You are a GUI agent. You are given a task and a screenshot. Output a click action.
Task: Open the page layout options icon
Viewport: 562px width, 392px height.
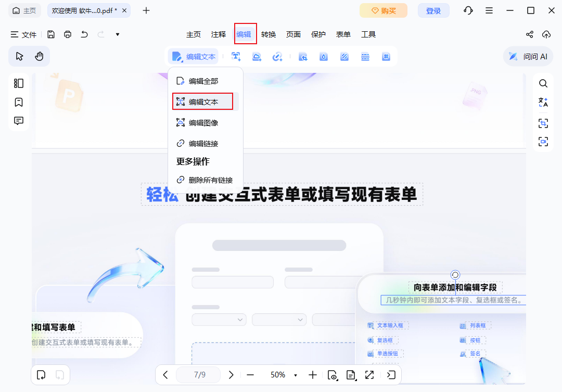351,375
